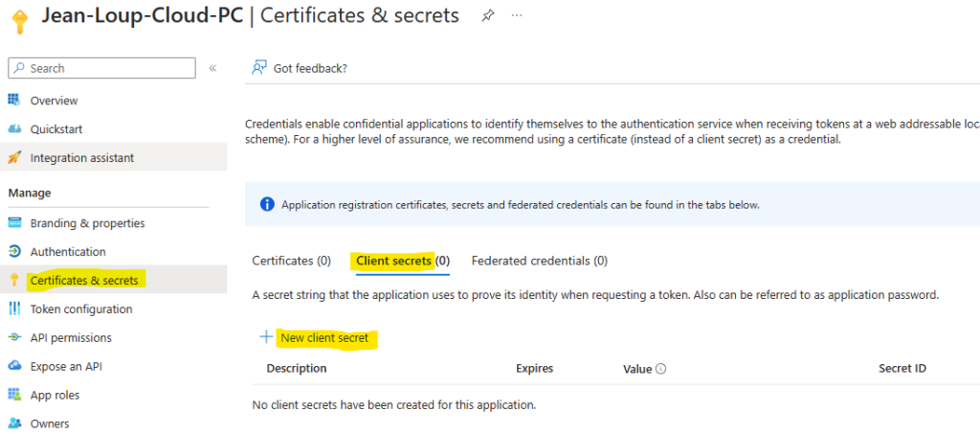Open API permissions
Viewport: 980px width, 434px height.
(x=71, y=338)
